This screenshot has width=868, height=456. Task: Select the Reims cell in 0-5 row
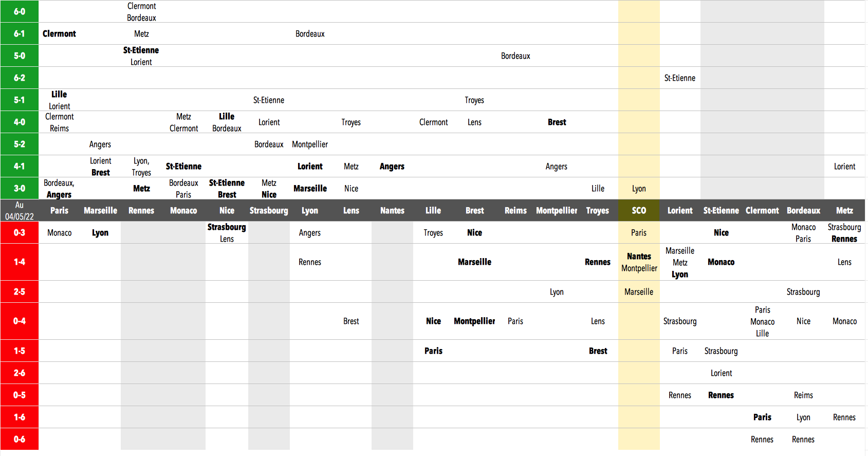pyautogui.click(x=803, y=395)
